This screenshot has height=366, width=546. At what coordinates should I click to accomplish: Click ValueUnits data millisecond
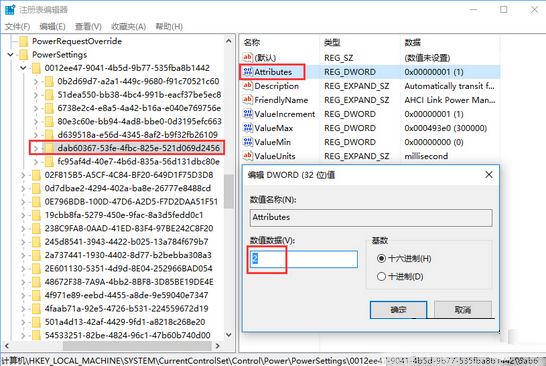click(x=426, y=156)
